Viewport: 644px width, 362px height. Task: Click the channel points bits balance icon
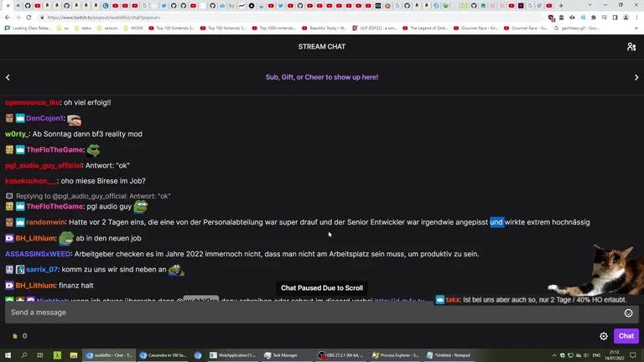pos(15,336)
